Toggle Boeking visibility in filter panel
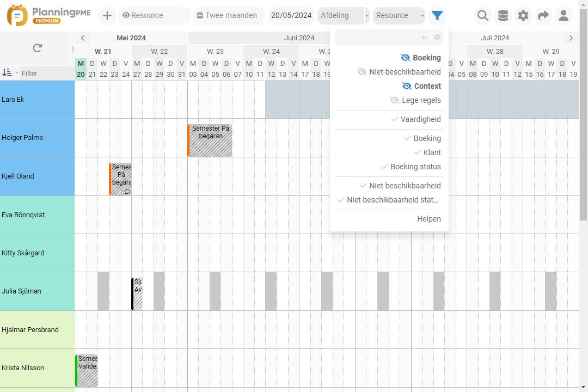Image resolution: width=588 pixels, height=392 pixels. click(421, 58)
